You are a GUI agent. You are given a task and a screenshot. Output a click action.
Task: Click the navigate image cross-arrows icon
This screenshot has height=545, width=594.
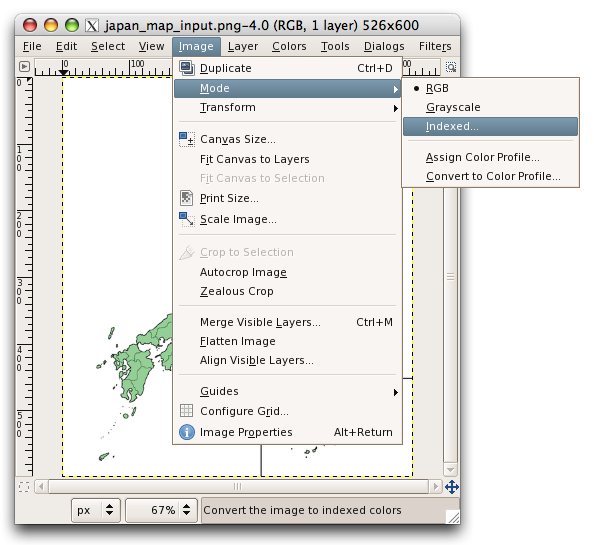point(452,487)
